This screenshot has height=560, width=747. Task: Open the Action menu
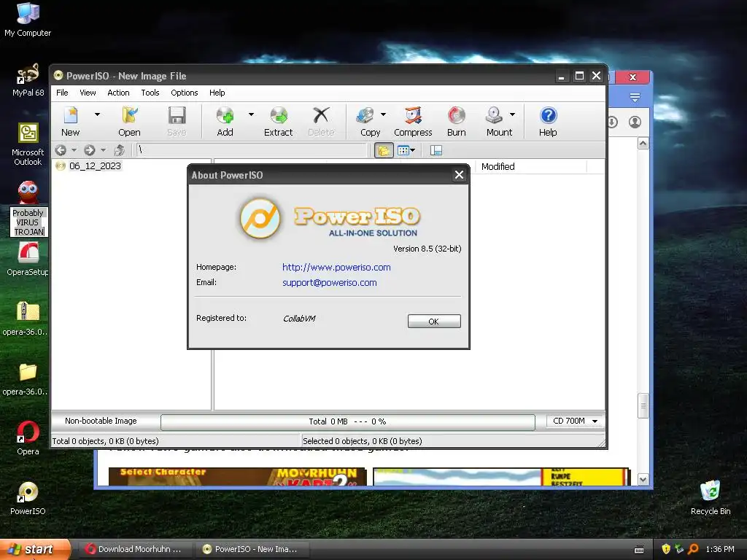coord(118,93)
